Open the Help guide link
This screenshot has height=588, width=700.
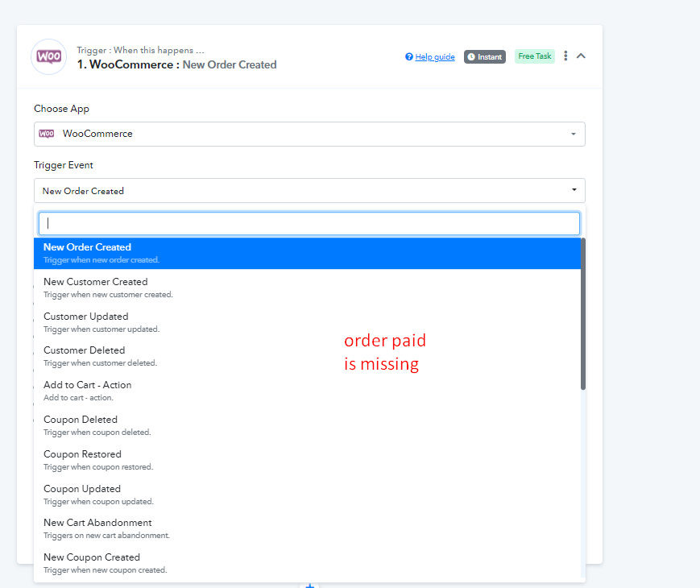click(435, 56)
